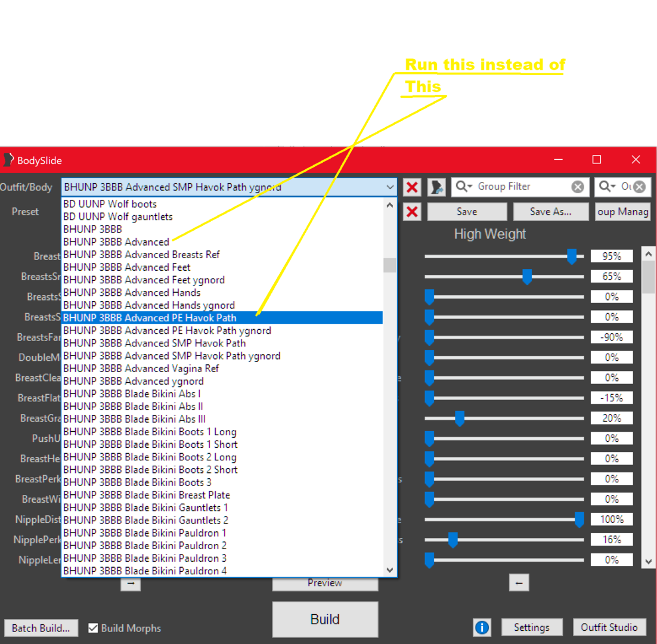Click the outfit list scrollbar thumb
Image resolution: width=657 pixels, height=644 pixels.
pyautogui.click(x=390, y=265)
